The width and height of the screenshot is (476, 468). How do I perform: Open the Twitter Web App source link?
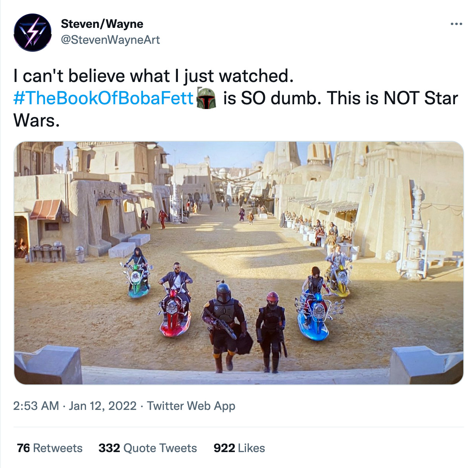(191, 406)
